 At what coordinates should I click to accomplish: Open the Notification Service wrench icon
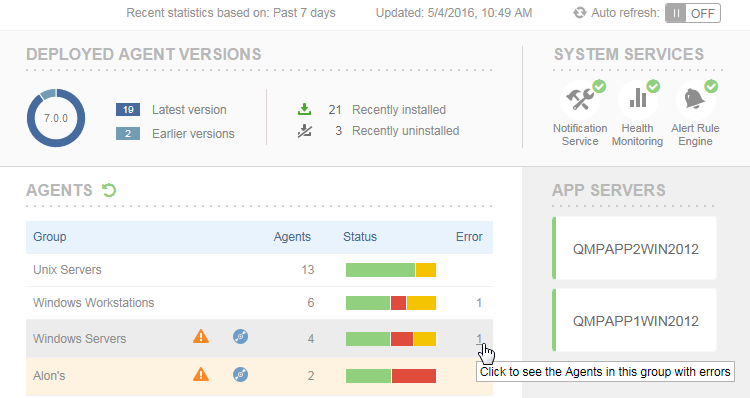coord(580,99)
